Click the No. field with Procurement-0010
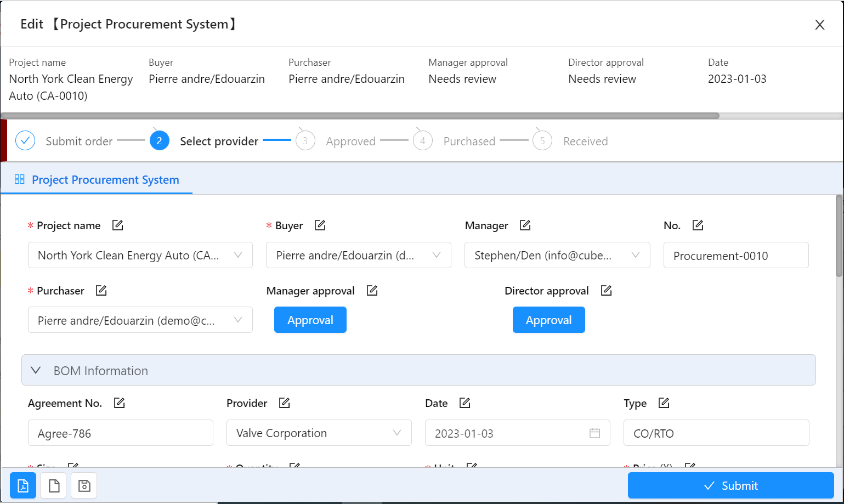Screen dimensions: 844x504 (736, 255)
